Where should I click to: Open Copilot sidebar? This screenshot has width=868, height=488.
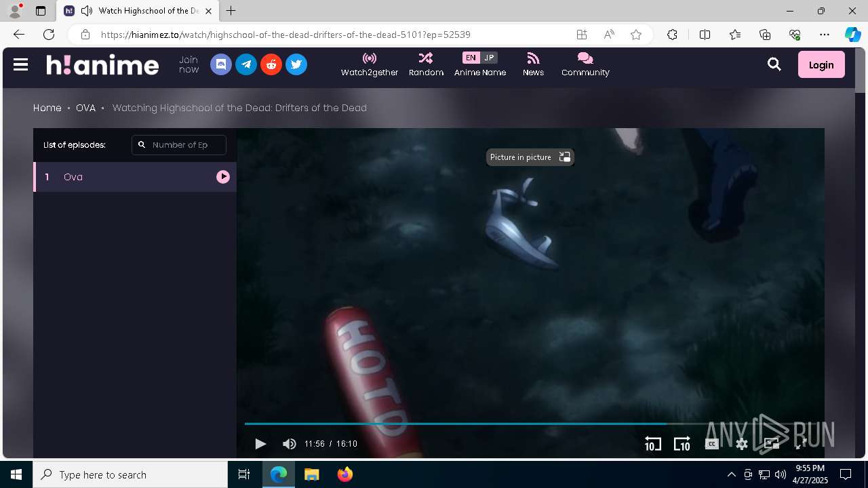[852, 35]
